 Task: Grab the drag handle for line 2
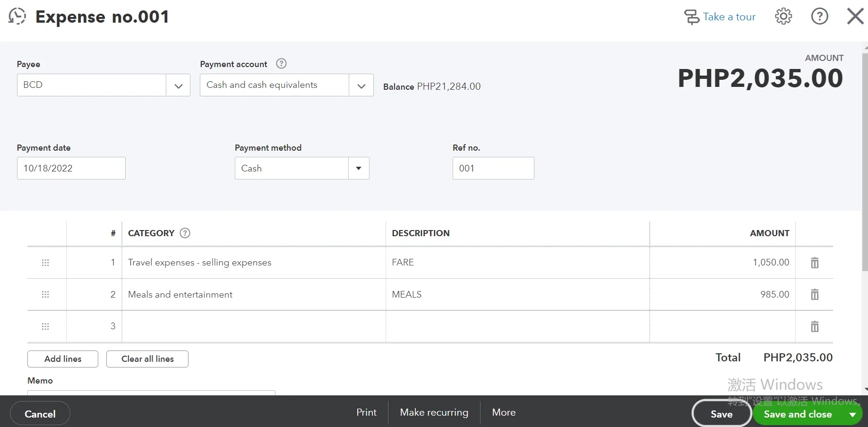[x=45, y=295]
